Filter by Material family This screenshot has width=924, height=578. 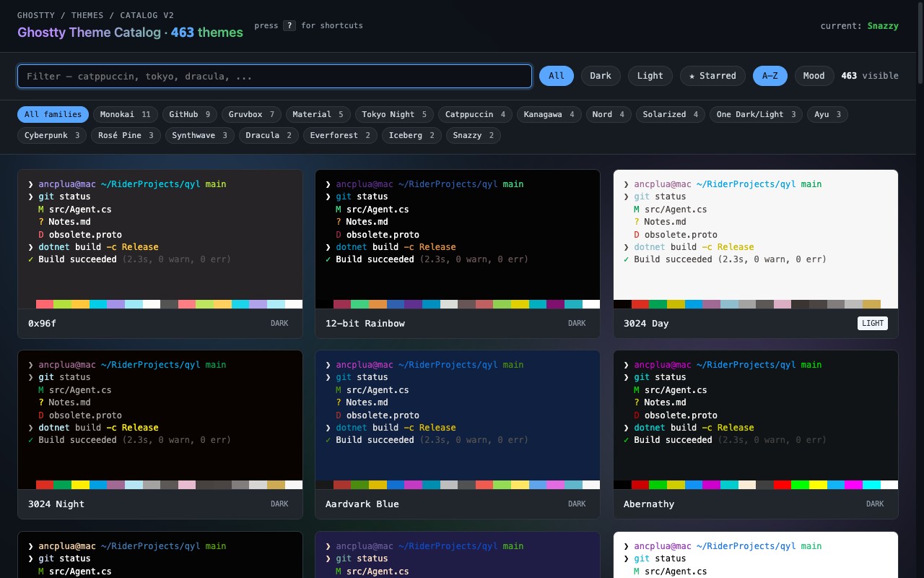318,114
